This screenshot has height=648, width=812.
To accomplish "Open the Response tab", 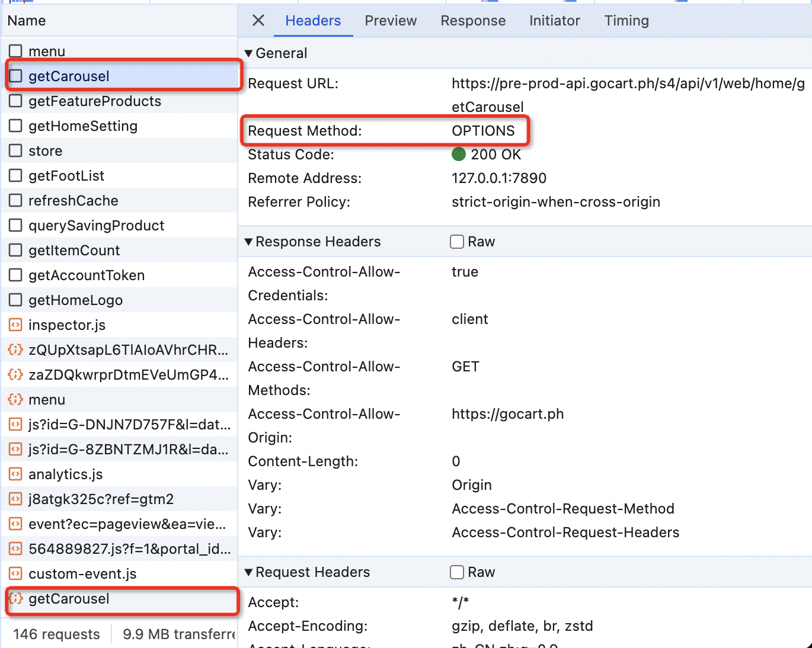I will point(473,21).
